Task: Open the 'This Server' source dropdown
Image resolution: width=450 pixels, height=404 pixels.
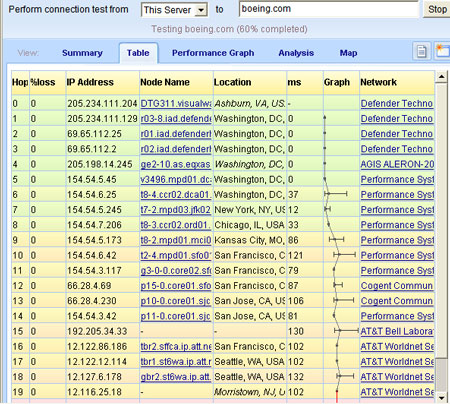Action: pos(174,10)
